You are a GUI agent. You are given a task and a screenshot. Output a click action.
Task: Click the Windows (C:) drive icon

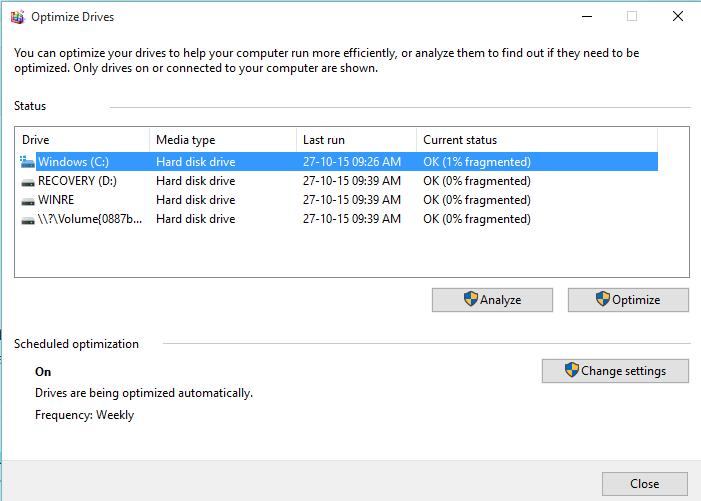27,162
